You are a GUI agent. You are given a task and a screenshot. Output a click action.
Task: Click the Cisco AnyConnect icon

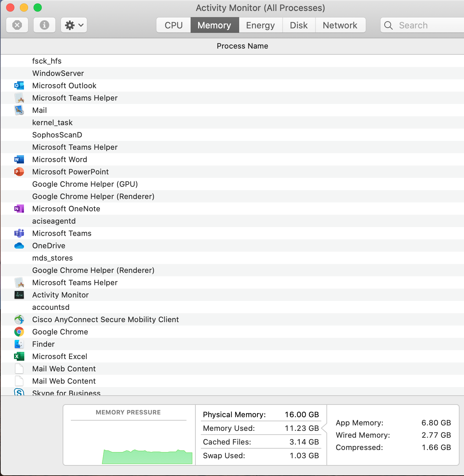click(x=19, y=319)
